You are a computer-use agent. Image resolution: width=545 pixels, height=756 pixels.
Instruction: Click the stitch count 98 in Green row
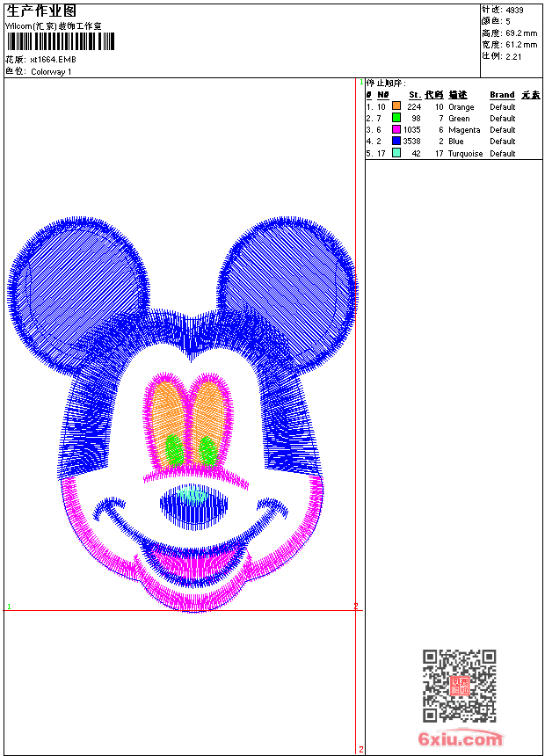click(417, 119)
